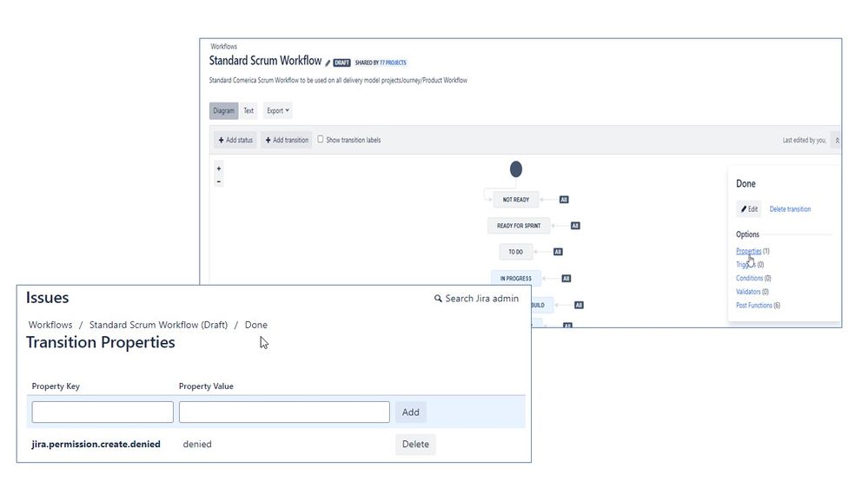This screenshot has height=488, width=868.
Task: Click the jira.permission.create.denied key text
Action: pyautogui.click(x=96, y=445)
